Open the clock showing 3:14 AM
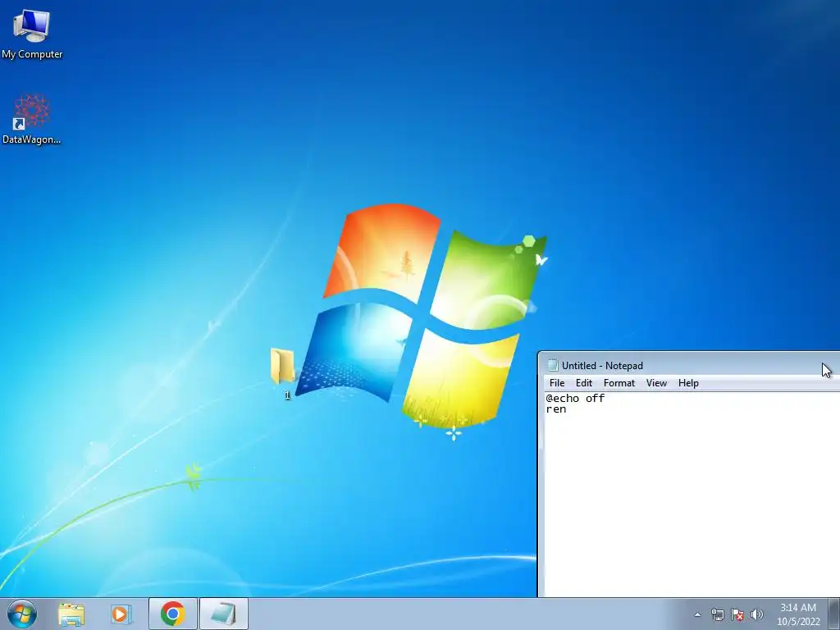This screenshot has width=840, height=630. click(x=798, y=614)
